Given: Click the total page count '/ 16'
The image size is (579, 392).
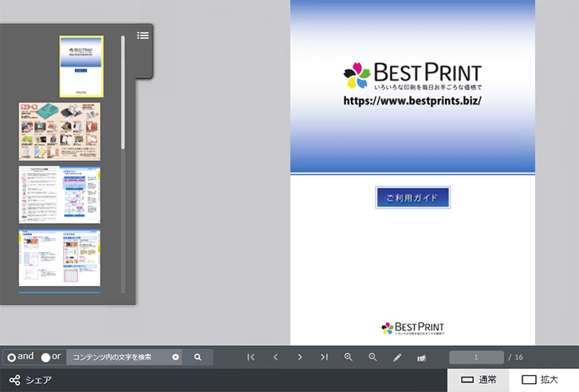Looking at the screenshot, I should [515, 357].
